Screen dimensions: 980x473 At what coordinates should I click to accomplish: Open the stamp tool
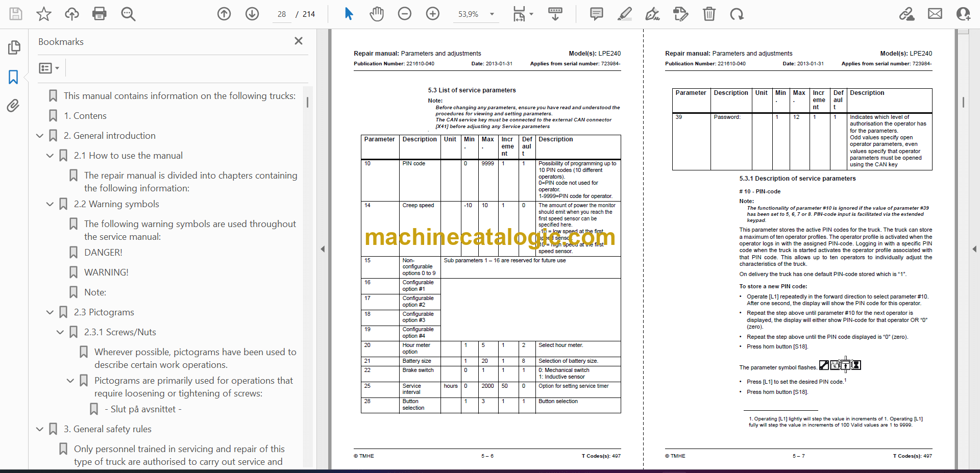(680, 14)
